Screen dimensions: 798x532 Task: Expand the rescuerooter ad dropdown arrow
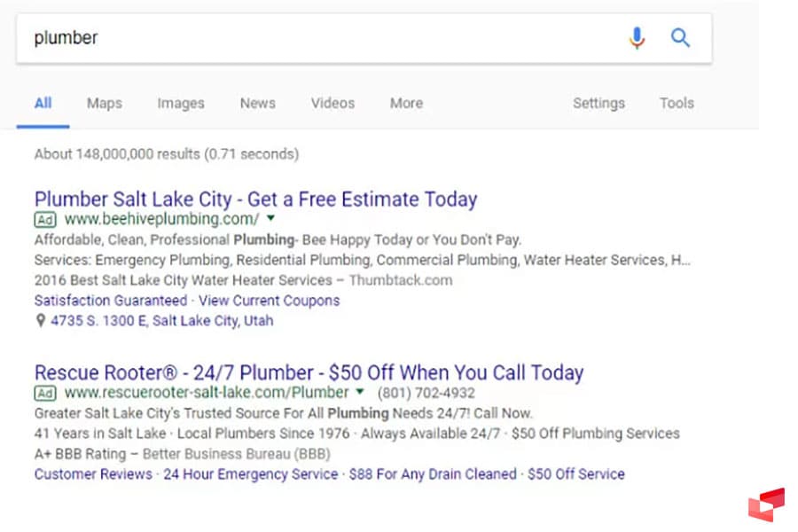click(x=360, y=392)
